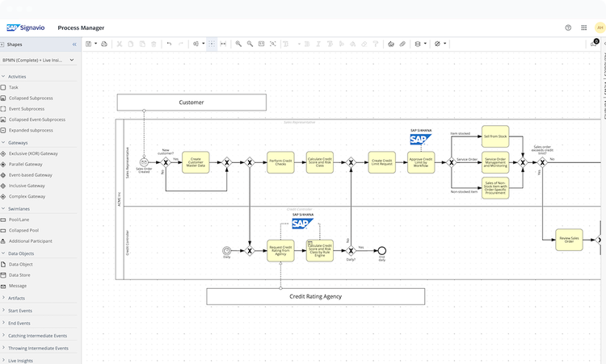This screenshot has height=364, width=606.
Task: Toggle bold text formatting
Action: click(x=307, y=44)
